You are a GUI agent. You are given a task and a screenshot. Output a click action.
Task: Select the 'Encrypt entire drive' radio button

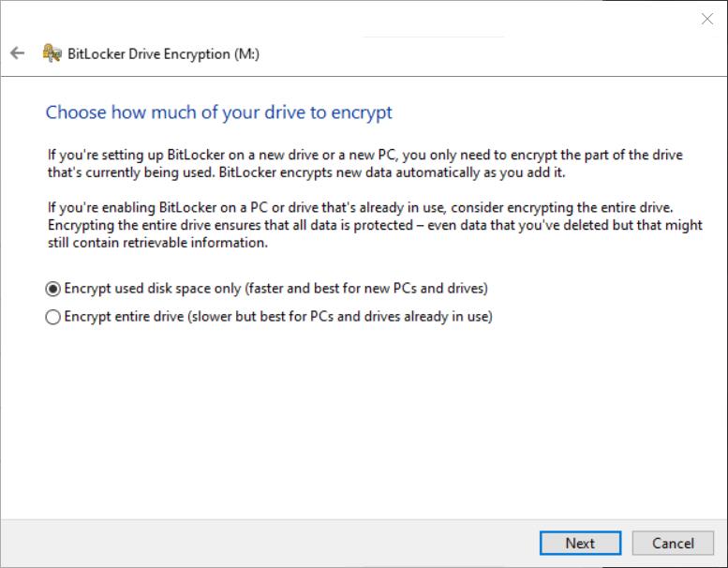click(x=53, y=317)
